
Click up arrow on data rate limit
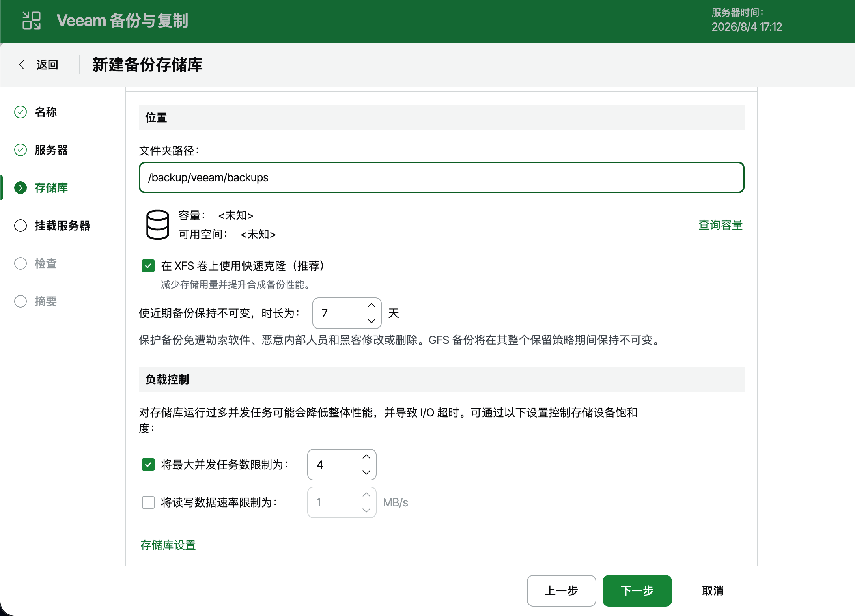coord(366,495)
